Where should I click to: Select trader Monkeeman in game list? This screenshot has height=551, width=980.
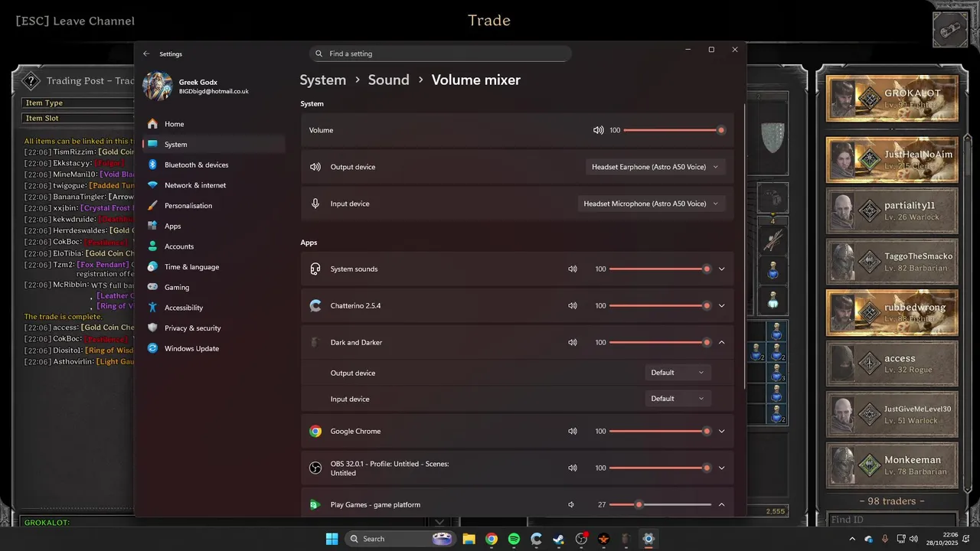[x=892, y=465]
